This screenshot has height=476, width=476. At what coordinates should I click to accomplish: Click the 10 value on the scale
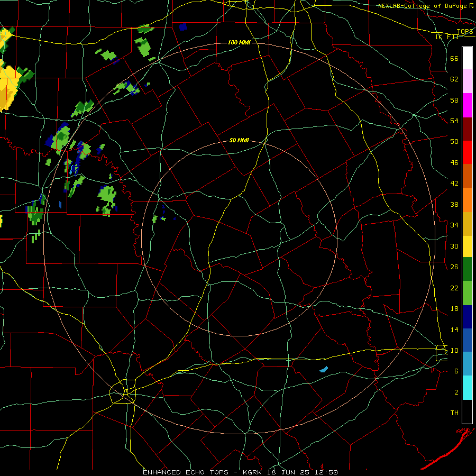[x=454, y=350]
